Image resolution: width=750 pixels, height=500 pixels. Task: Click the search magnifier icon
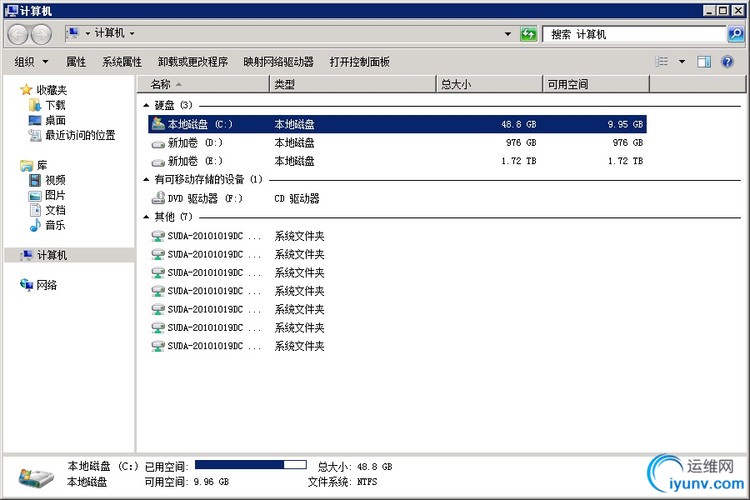735,34
